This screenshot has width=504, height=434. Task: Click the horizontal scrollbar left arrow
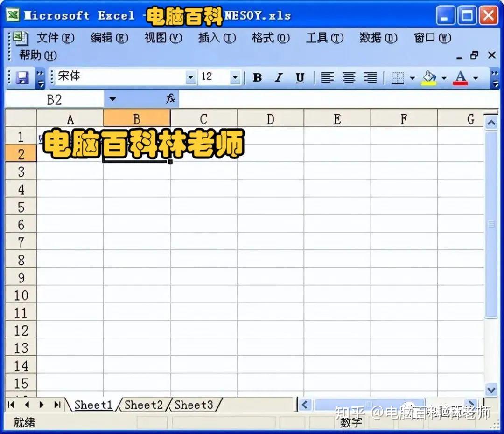(305, 405)
